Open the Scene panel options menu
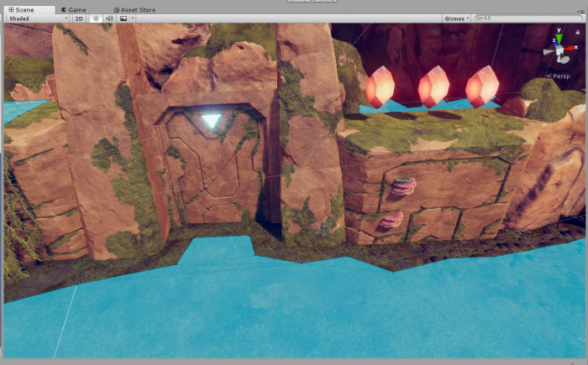This screenshot has height=365, width=588. [x=581, y=9]
